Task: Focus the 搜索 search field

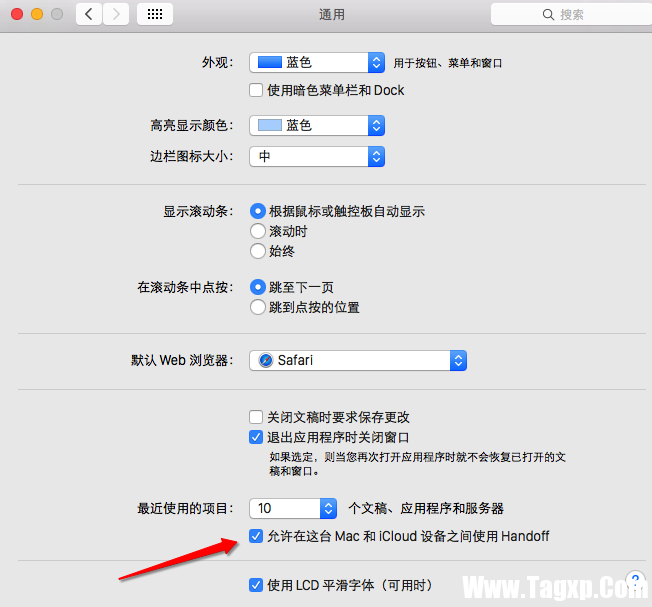Action: (571, 15)
